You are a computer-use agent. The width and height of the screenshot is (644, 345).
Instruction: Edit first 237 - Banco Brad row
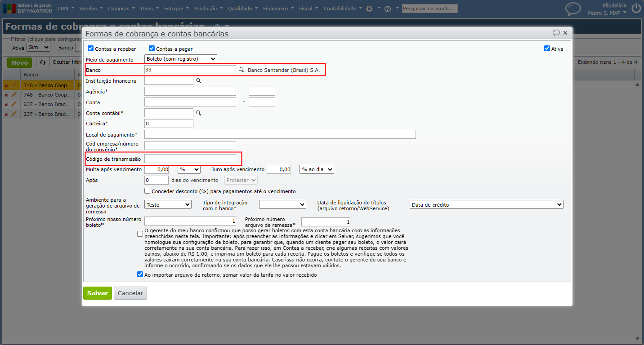[14, 105]
